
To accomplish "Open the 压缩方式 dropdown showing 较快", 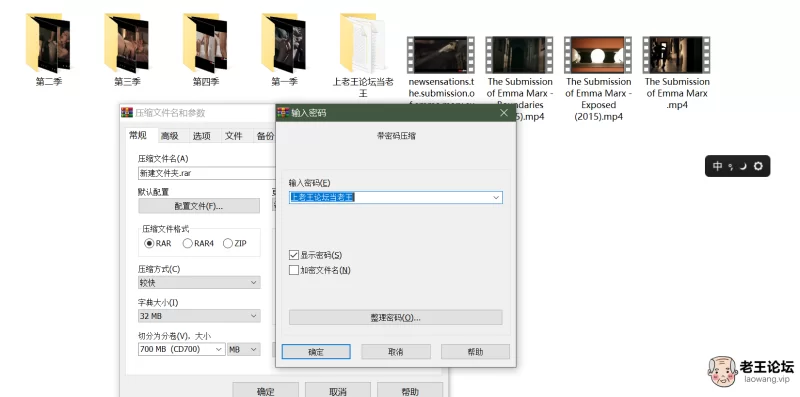I will coord(199,282).
